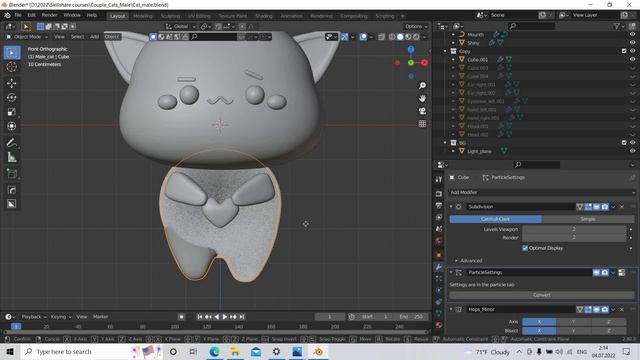
Task: Click the Convert button
Action: (x=542, y=295)
